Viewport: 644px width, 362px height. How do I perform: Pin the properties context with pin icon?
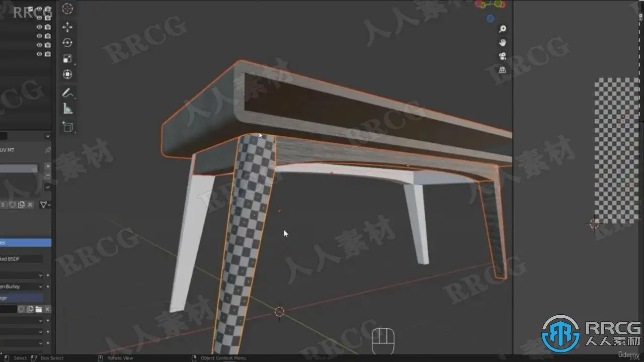point(47,150)
